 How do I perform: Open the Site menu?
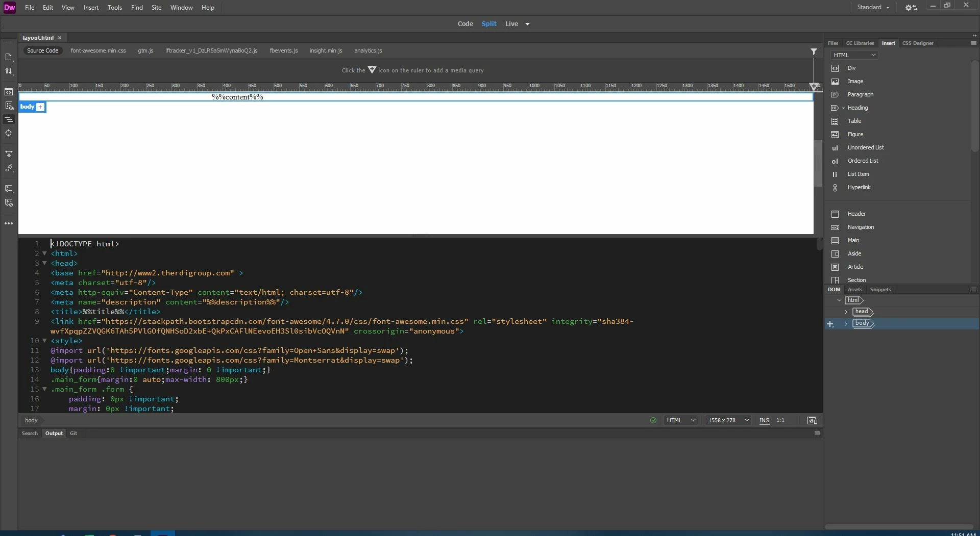156,8
